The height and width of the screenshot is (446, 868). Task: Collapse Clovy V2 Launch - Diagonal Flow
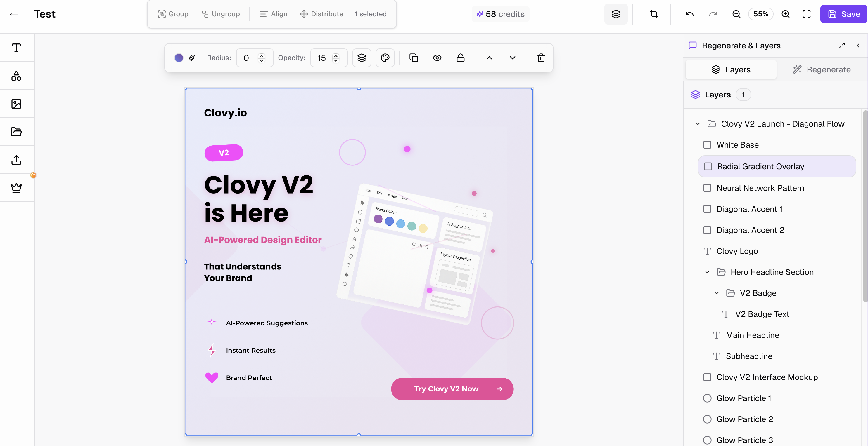(x=698, y=123)
